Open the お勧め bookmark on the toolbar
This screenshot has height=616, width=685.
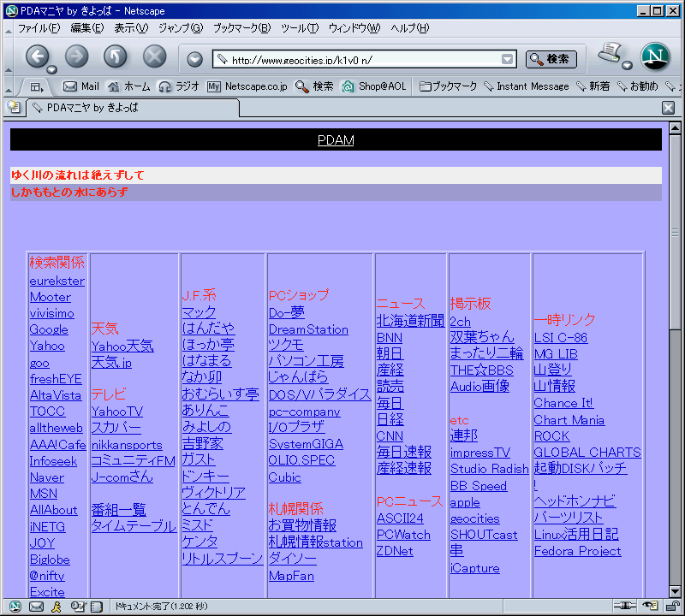tap(637, 86)
